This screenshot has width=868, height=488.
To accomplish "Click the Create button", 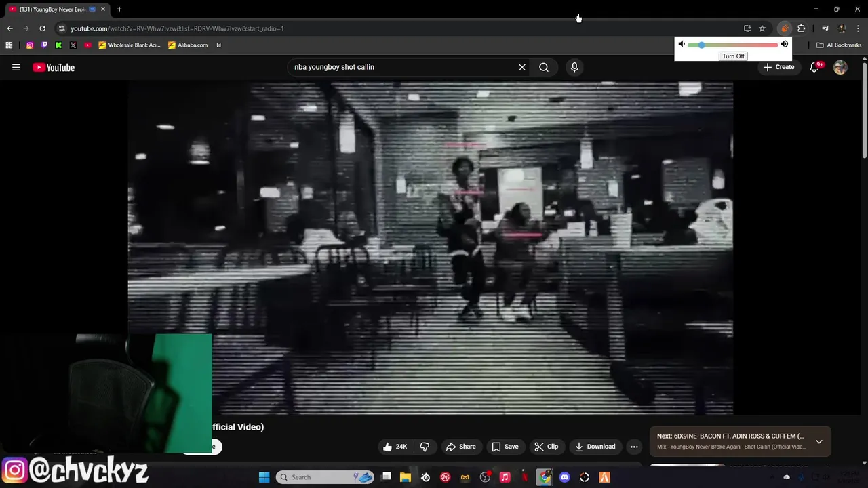I will (x=778, y=67).
